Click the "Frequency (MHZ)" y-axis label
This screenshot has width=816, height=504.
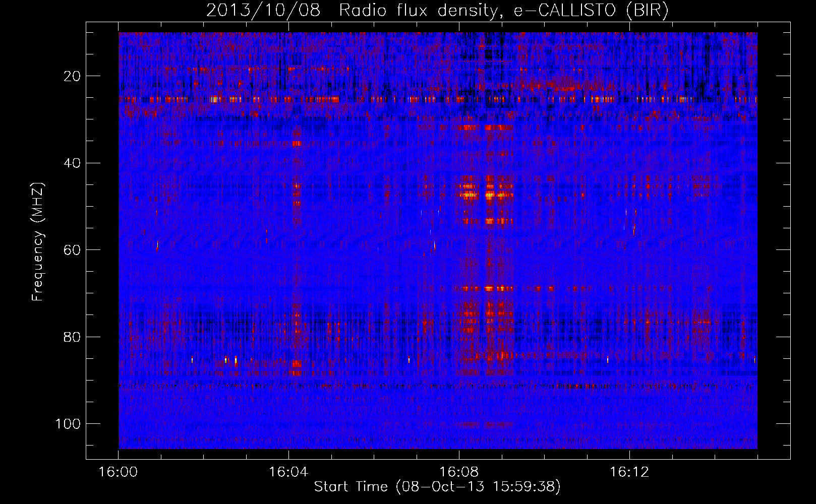click(38, 241)
